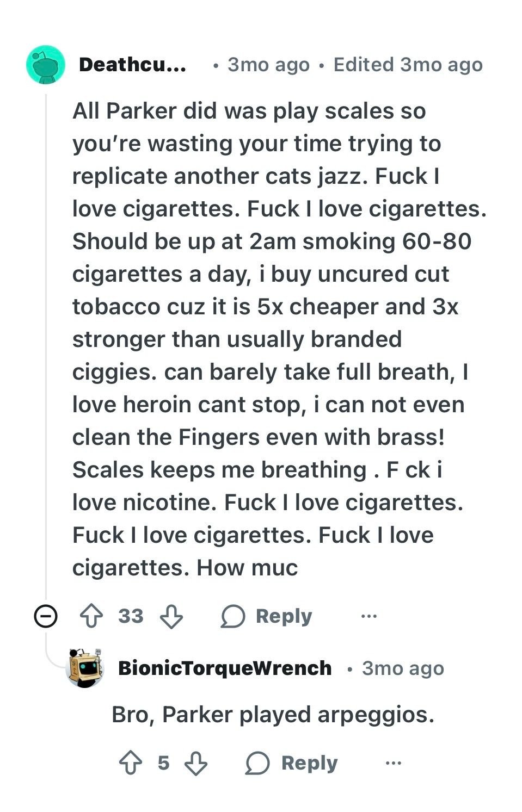Upvote BionicTorqueWrench's arpeggios reply
522x812 pixels.
coord(131,764)
